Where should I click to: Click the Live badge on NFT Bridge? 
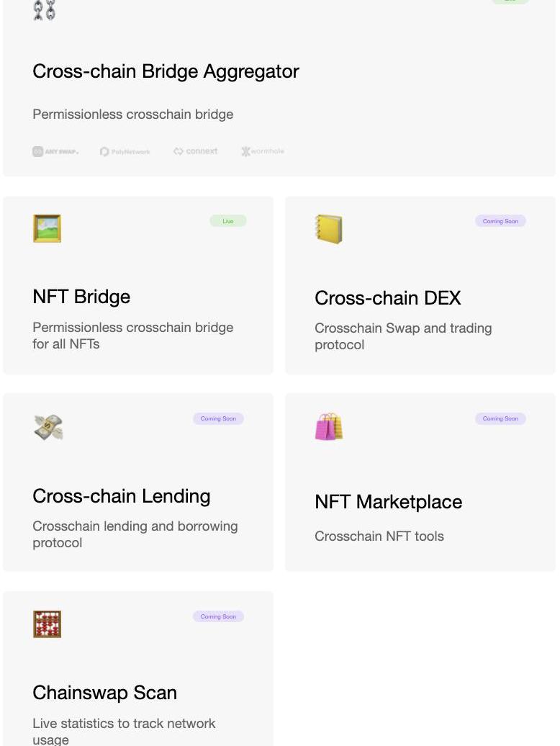pos(228,221)
